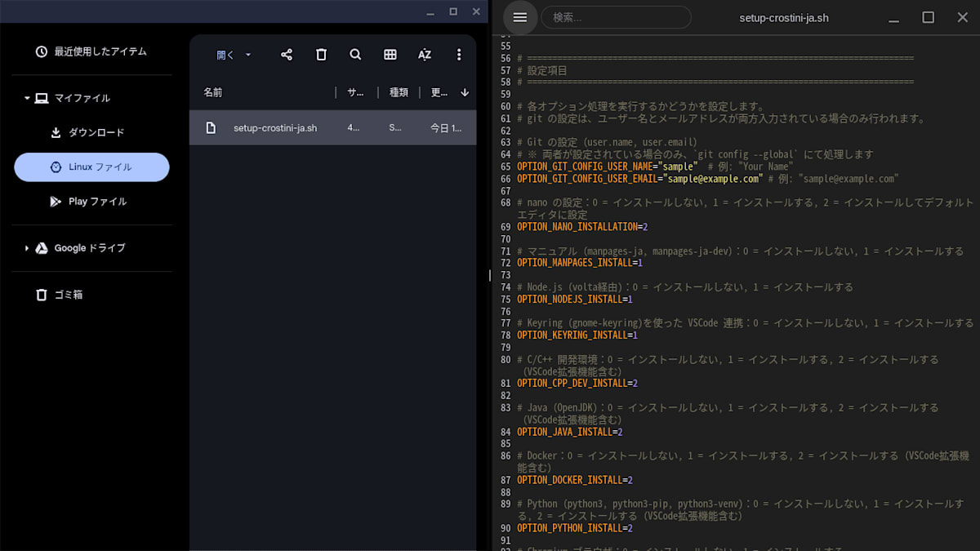Screen dimensions: 980x551
Task: Open ゴミ箱 trash folder
Action: [x=91, y=295]
